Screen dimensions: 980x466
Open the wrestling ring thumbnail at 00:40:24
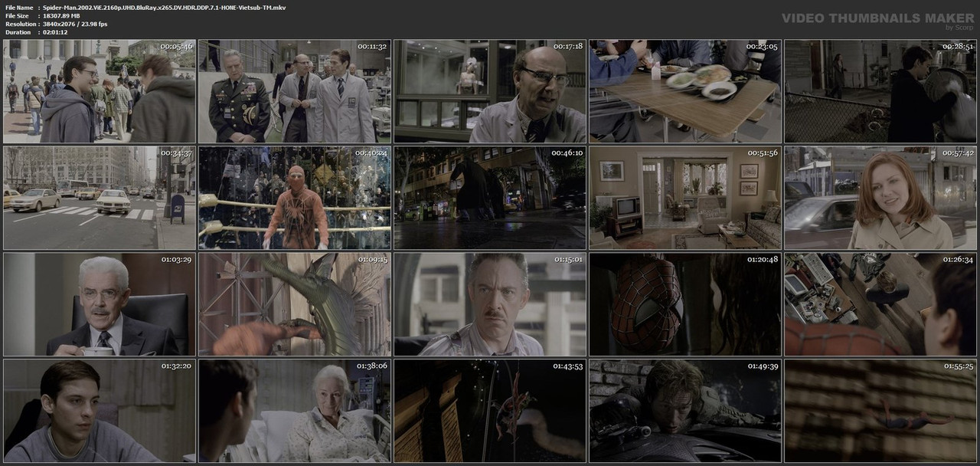[295, 198]
